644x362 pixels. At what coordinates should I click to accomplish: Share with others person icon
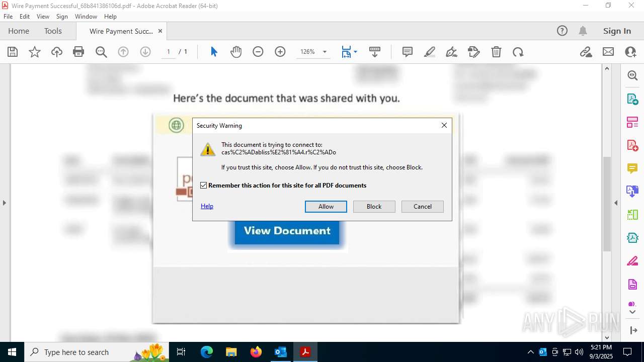click(630, 52)
